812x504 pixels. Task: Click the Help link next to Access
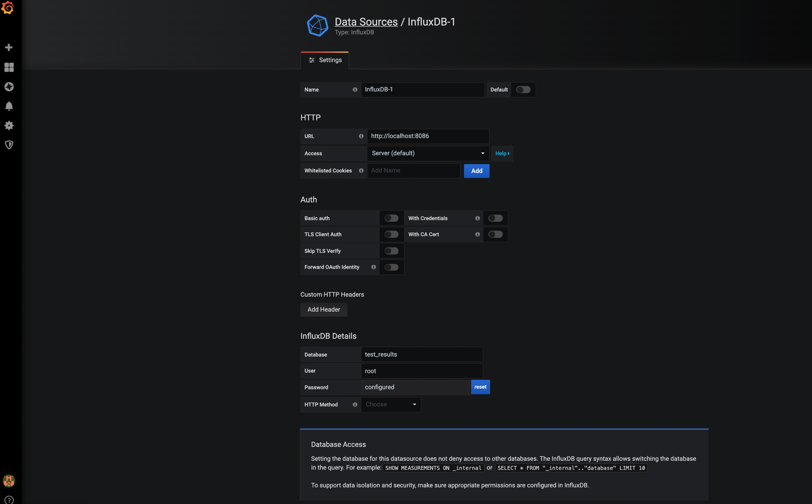coord(502,153)
